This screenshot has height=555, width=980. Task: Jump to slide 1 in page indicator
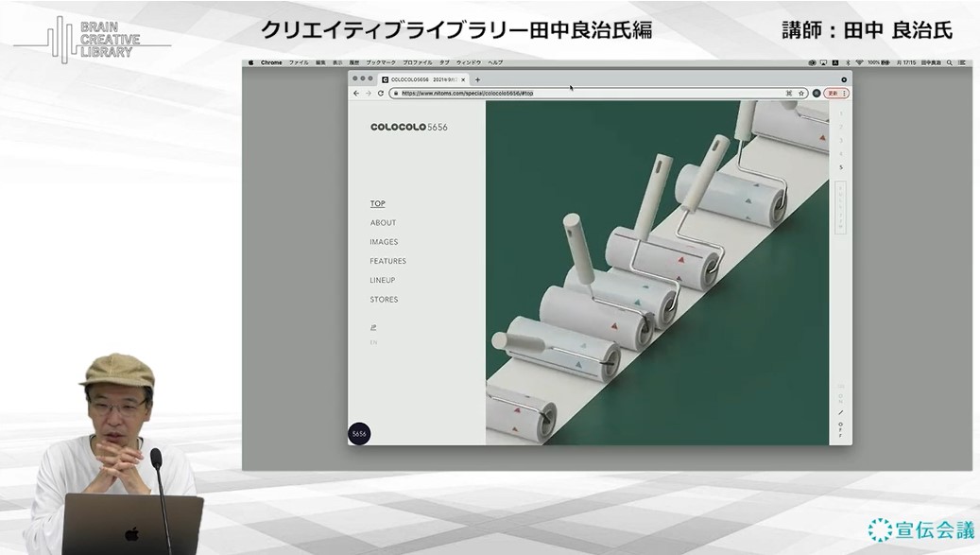point(841,113)
